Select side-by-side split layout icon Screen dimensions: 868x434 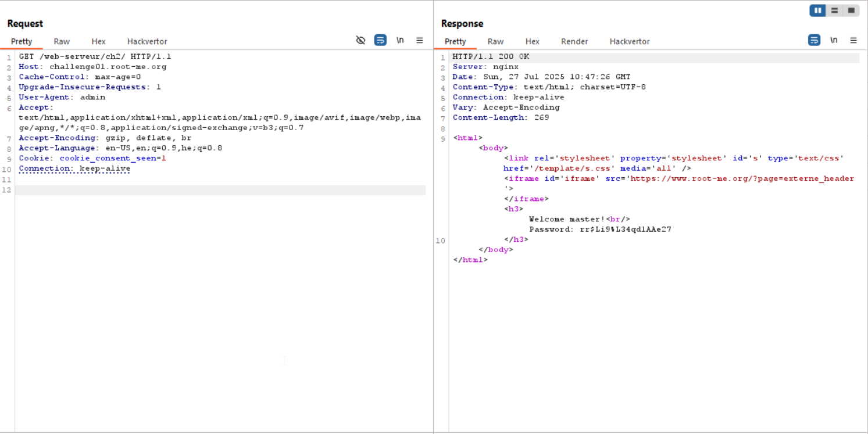tap(817, 10)
